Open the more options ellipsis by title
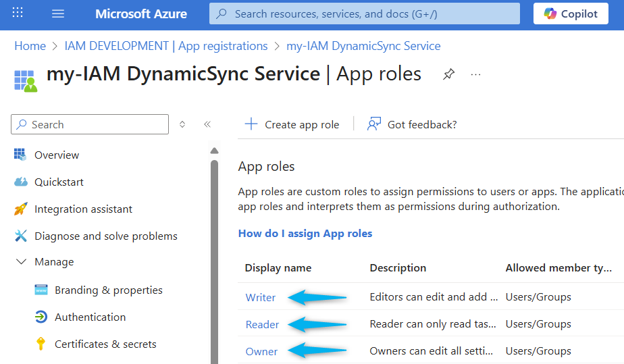Screen dimensions: 624x364 pos(475,74)
